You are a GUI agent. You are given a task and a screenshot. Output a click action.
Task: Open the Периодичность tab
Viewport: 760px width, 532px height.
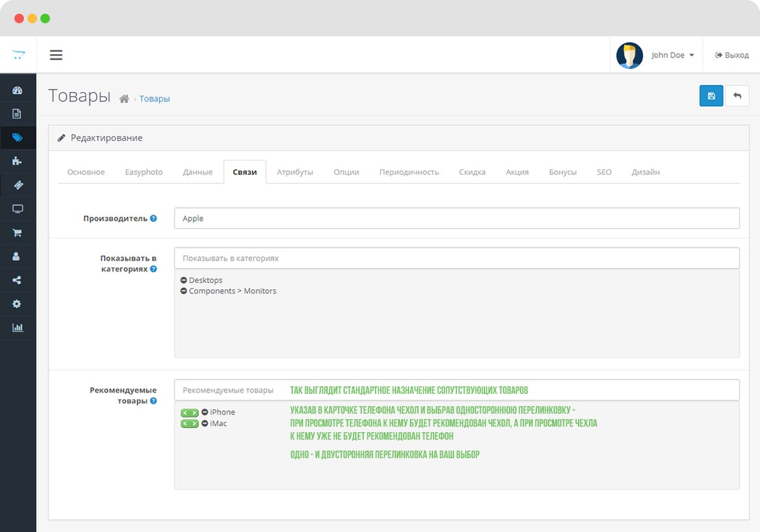pos(409,172)
